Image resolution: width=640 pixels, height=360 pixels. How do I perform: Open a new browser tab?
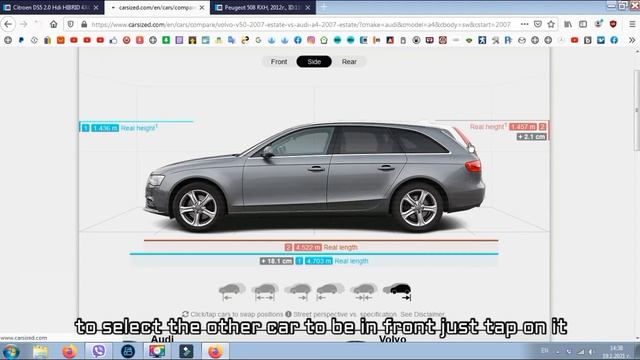pos(324,7)
